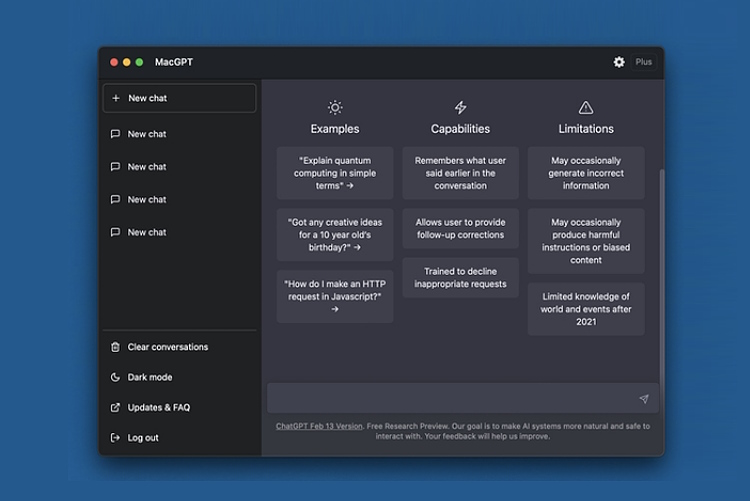Click the trash icon for Clear conversations
This screenshot has width=750, height=501.
[x=116, y=347]
